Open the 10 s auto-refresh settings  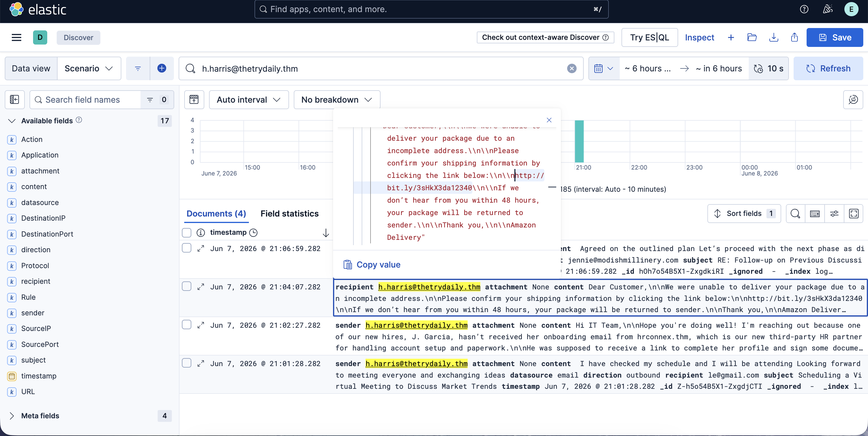coord(769,69)
